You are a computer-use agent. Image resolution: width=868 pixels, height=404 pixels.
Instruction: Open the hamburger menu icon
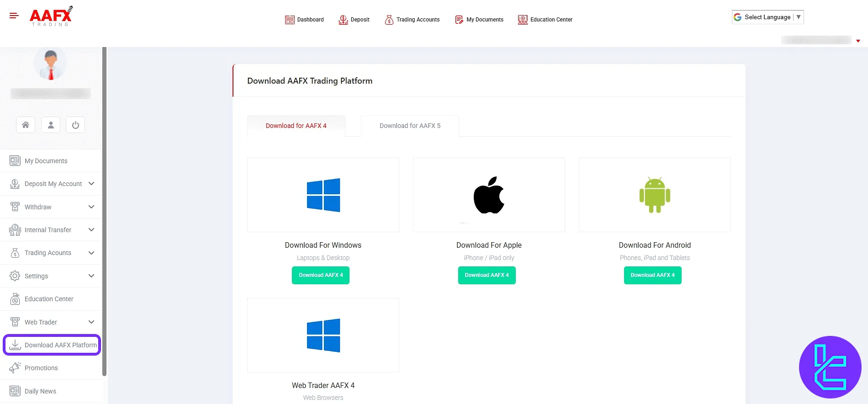[x=14, y=16]
